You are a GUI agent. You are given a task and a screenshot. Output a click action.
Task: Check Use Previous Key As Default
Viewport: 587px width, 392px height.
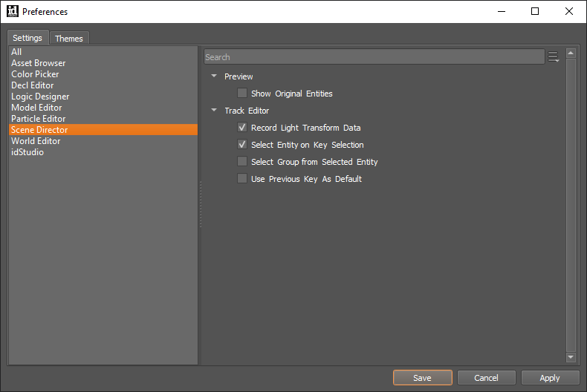[242, 178]
